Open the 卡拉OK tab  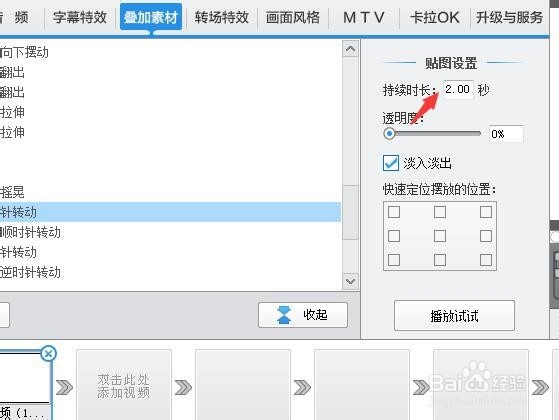point(435,17)
